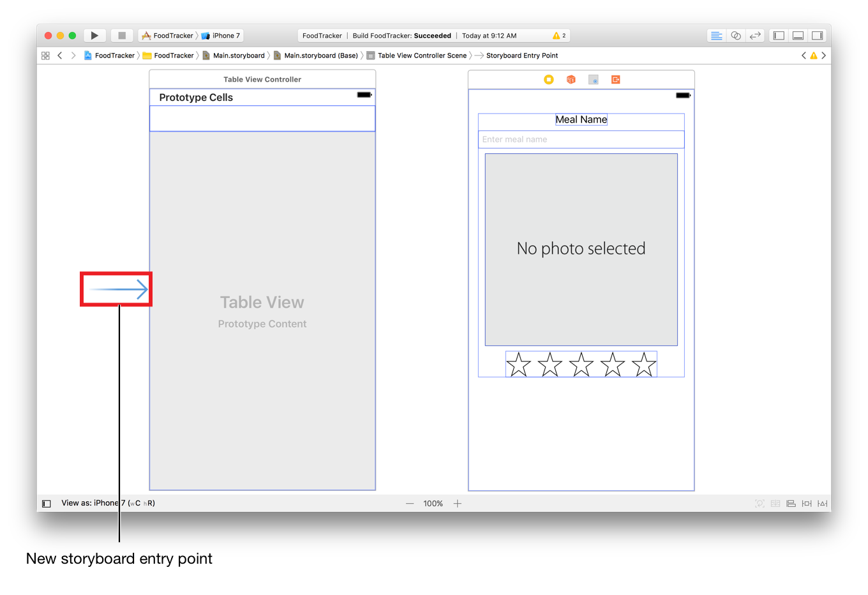Click the Enter meal name text field
868x595 pixels.
[x=581, y=139]
